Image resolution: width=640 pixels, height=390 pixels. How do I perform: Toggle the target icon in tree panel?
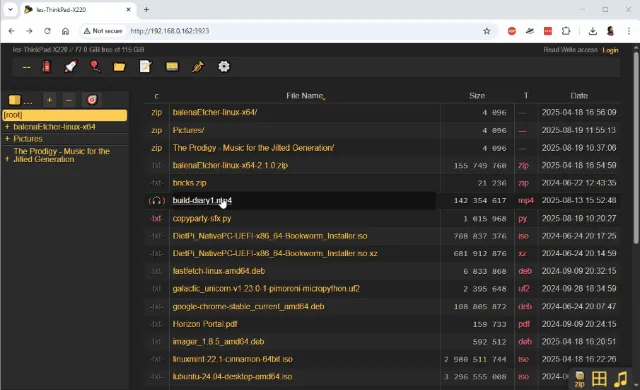click(92, 100)
